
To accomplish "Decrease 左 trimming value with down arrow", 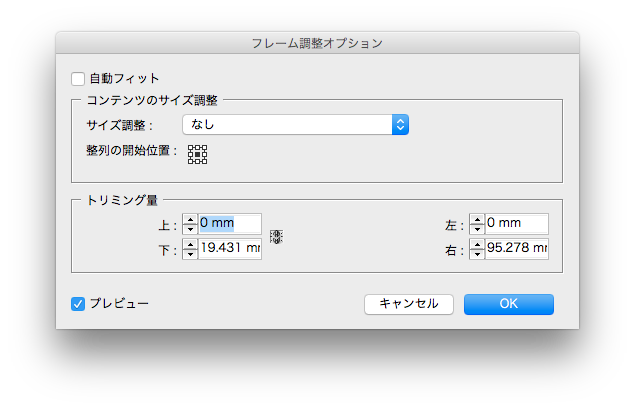I will (477, 229).
